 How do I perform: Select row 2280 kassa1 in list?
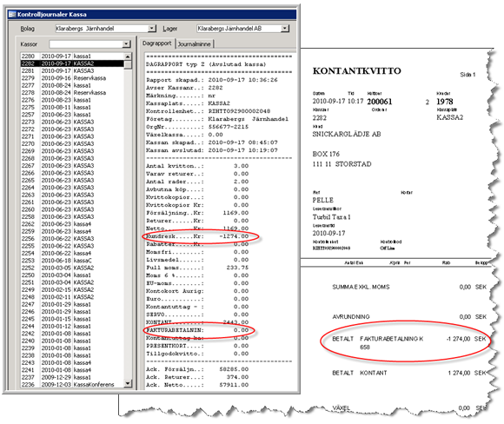pyautogui.click(x=72, y=56)
